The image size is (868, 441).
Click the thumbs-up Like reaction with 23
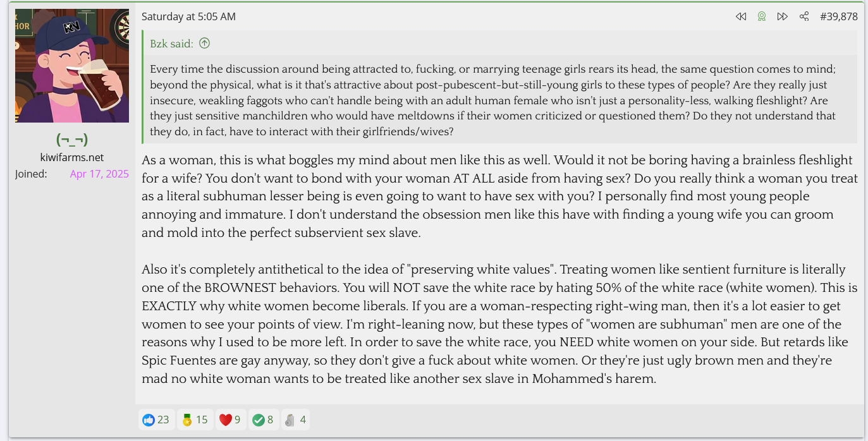coord(156,420)
